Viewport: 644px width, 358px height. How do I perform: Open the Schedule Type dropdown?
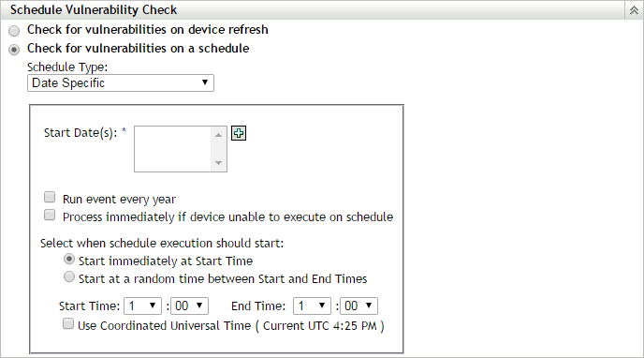121,83
